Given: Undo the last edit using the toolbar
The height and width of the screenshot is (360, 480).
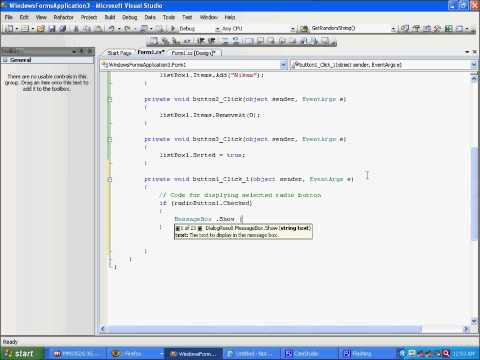Looking at the screenshot, I should coord(112,29).
